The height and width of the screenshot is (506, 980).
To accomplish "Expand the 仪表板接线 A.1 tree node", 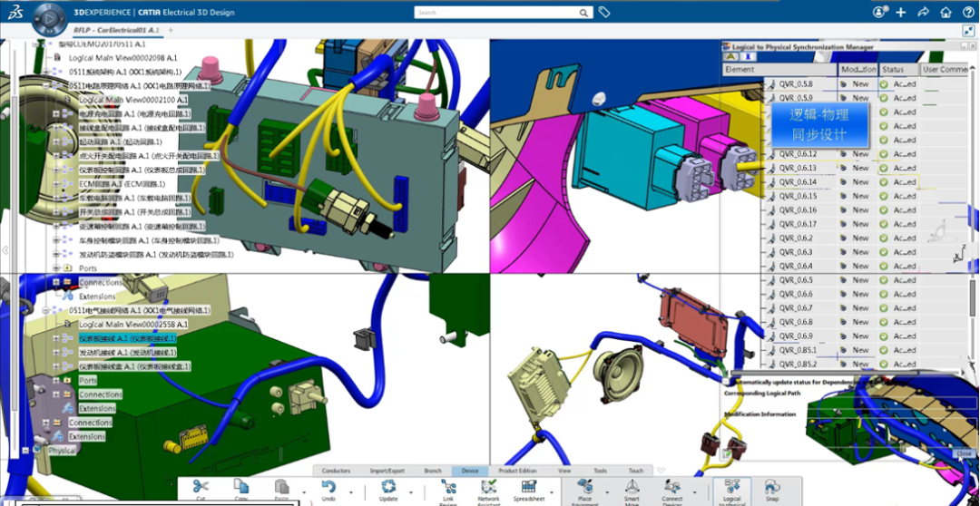I will [x=56, y=338].
